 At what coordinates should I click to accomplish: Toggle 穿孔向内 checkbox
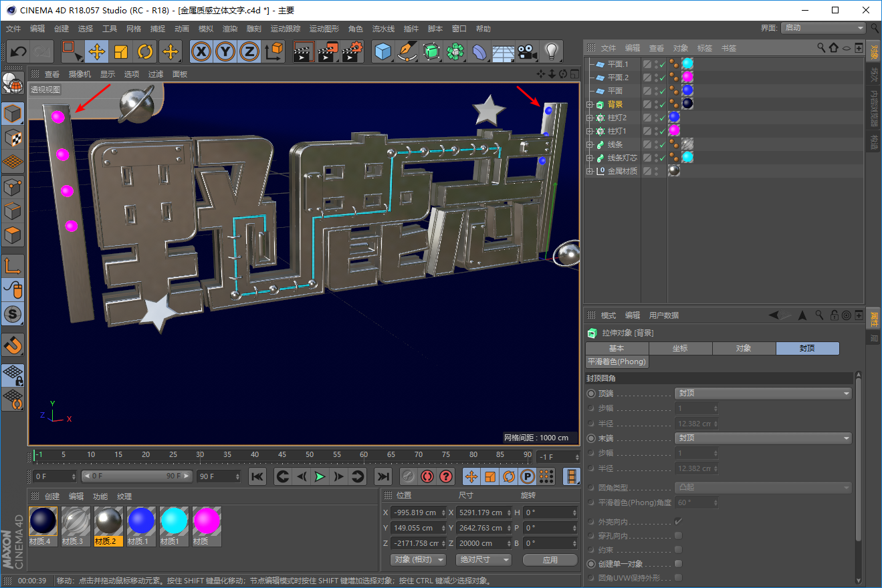click(x=678, y=535)
